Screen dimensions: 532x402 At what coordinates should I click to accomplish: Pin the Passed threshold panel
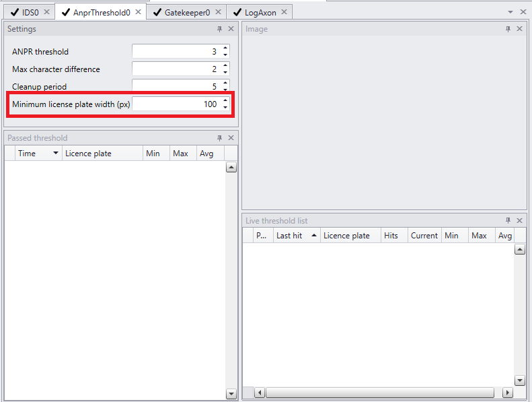pyautogui.click(x=219, y=138)
